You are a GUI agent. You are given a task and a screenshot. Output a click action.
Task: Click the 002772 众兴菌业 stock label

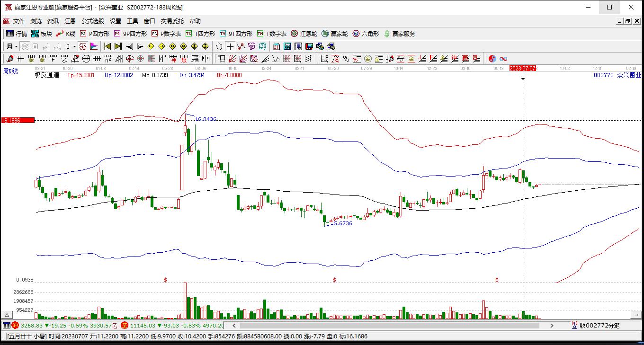pos(617,75)
